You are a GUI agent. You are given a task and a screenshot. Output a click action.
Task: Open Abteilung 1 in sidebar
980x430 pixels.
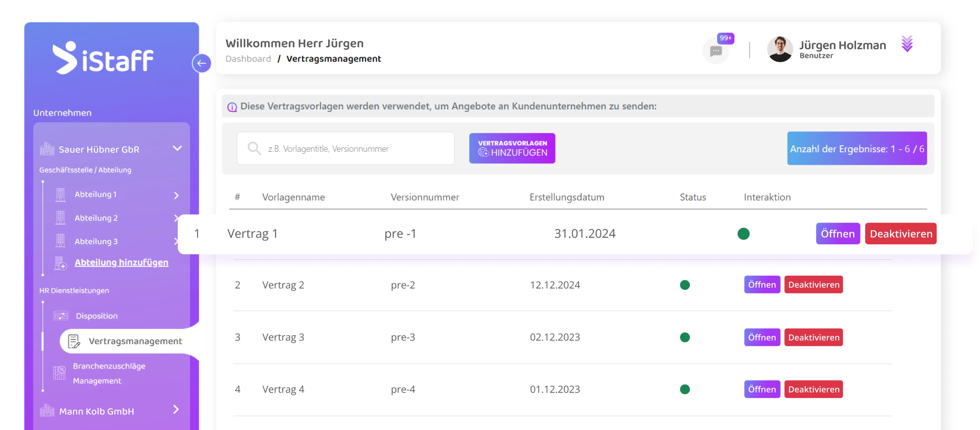pyautogui.click(x=96, y=194)
